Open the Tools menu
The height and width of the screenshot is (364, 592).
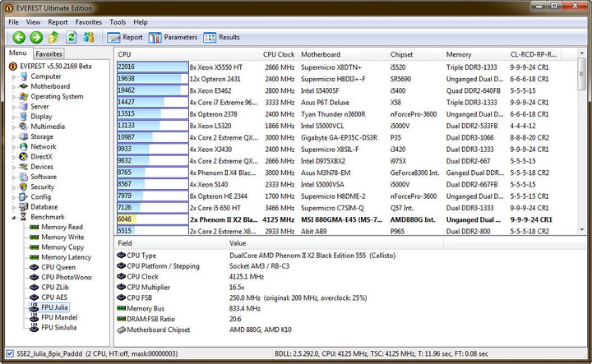pos(118,22)
